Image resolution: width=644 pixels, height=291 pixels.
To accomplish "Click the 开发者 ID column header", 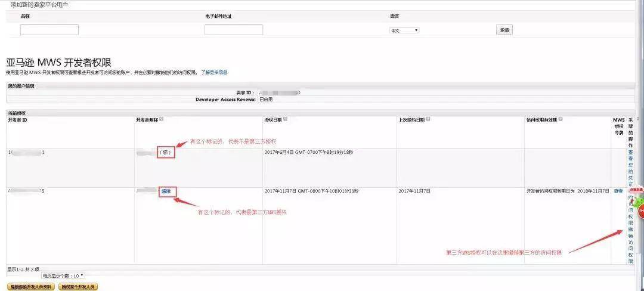I will click(x=18, y=119).
